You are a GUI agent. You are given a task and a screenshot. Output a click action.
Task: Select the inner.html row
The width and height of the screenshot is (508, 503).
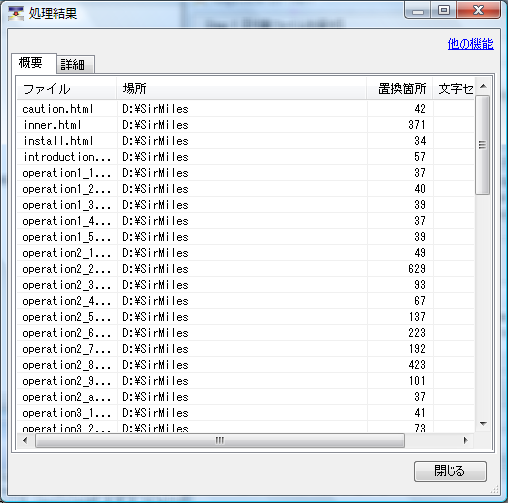click(245, 125)
